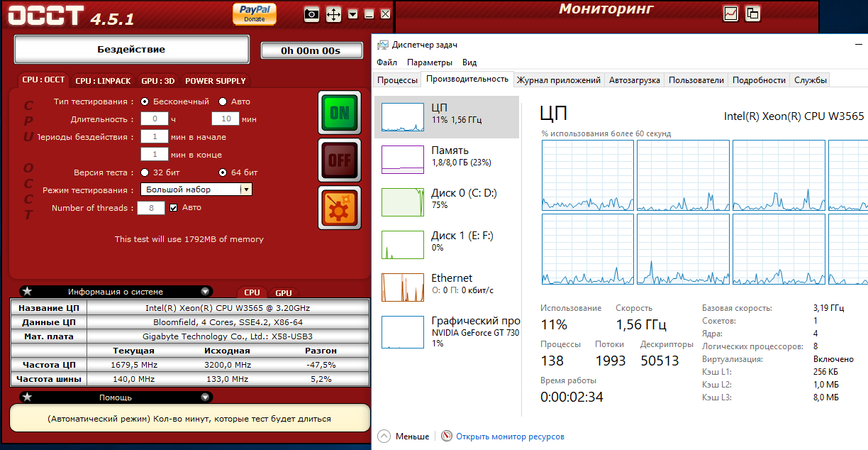868x450 pixels.
Task: Toggle the Авто checkbox for number of threads
Action: click(173, 208)
